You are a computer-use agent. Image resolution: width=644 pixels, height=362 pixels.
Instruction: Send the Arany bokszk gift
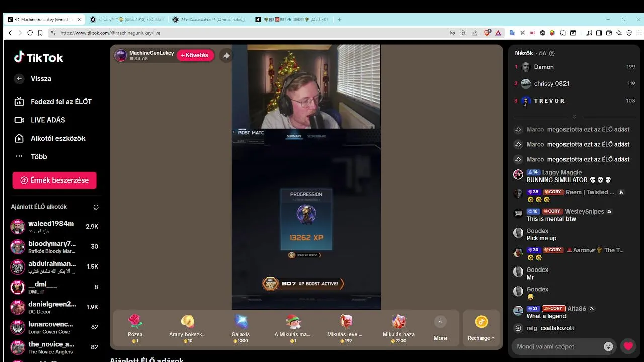(x=188, y=328)
